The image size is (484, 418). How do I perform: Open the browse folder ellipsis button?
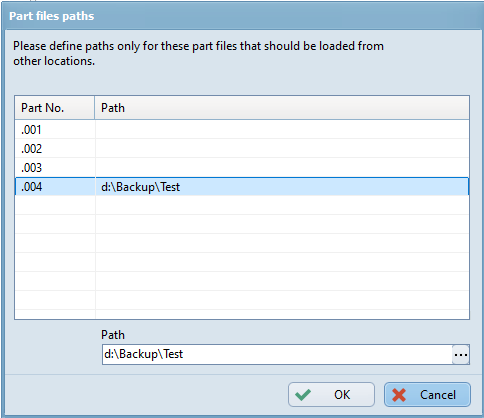click(x=461, y=354)
